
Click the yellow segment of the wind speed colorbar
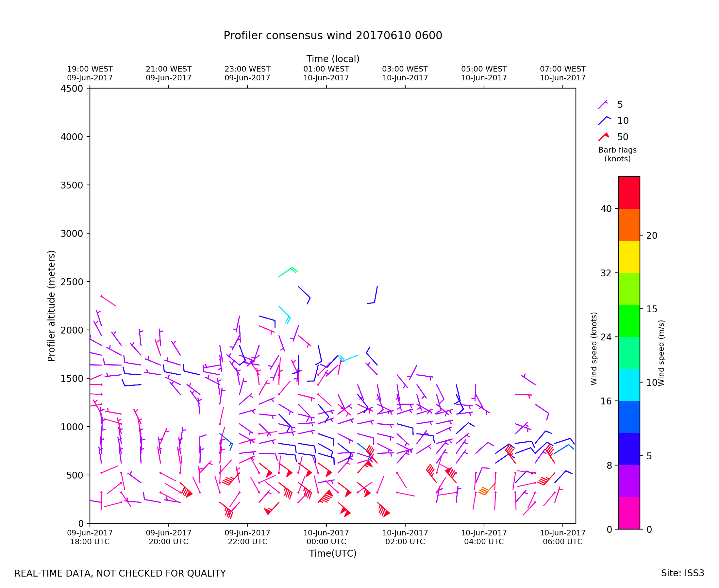pyautogui.click(x=629, y=257)
